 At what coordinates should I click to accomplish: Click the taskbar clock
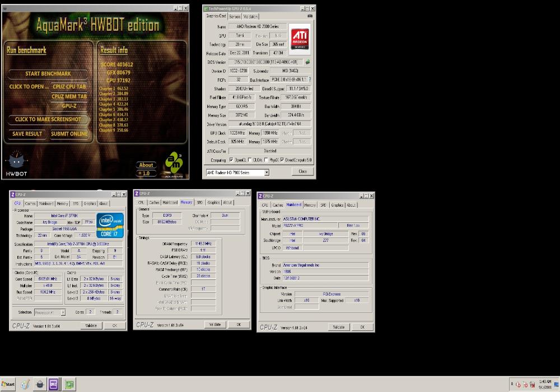tap(545, 384)
